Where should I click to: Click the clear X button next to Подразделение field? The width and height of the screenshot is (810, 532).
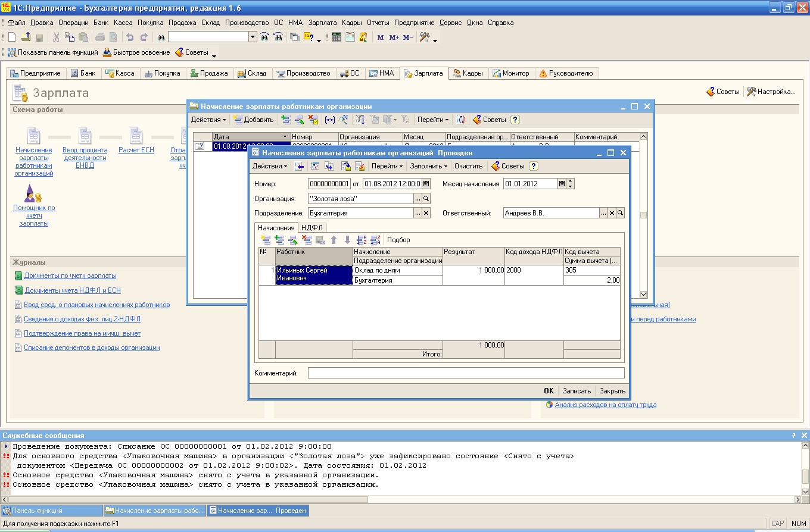tap(426, 213)
